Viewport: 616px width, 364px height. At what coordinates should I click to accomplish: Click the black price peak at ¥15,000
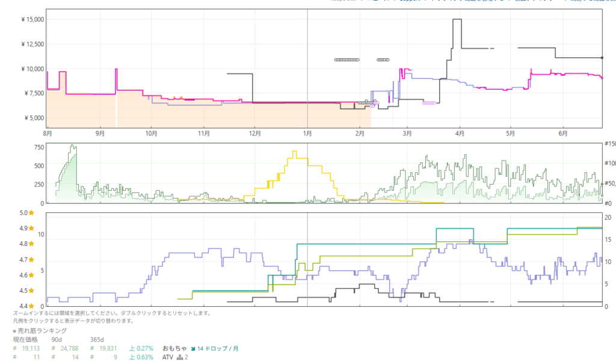[x=457, y=19]
